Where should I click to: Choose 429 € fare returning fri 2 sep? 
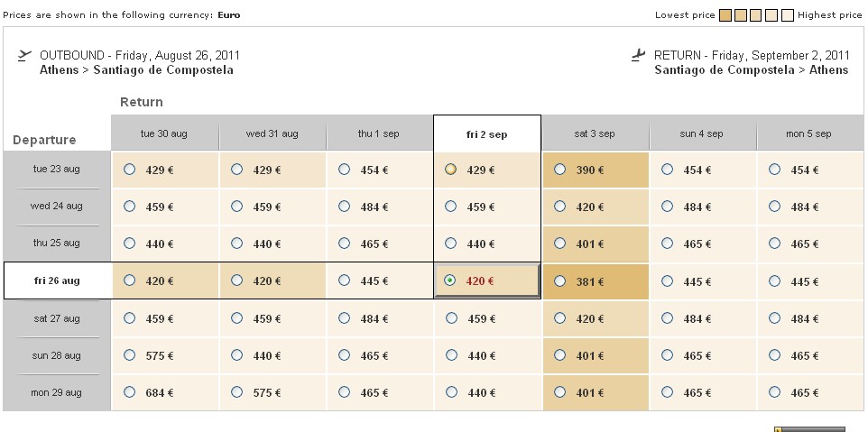point(450,169)
